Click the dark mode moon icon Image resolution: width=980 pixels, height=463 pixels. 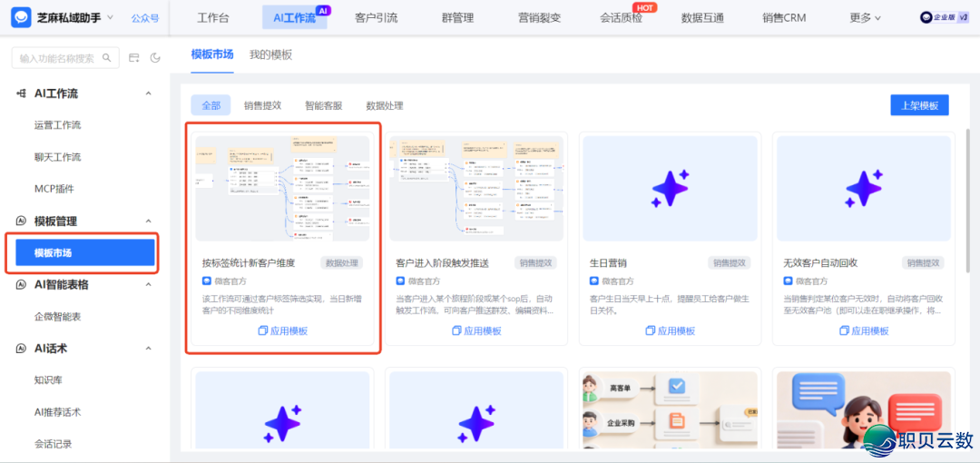155,58
